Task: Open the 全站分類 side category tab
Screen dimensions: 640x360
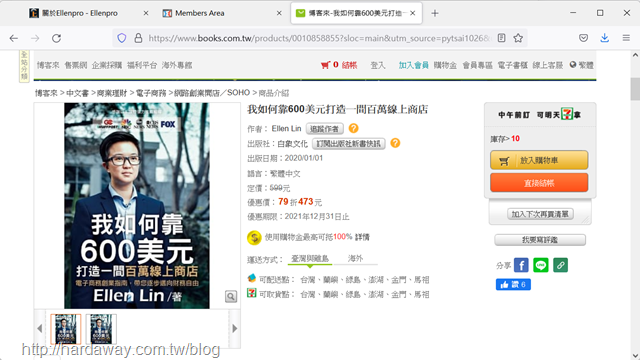Action: [24, 66]
